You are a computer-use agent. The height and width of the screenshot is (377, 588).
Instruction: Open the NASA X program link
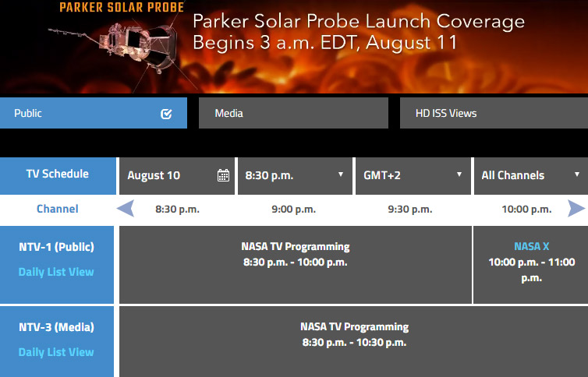531,246
